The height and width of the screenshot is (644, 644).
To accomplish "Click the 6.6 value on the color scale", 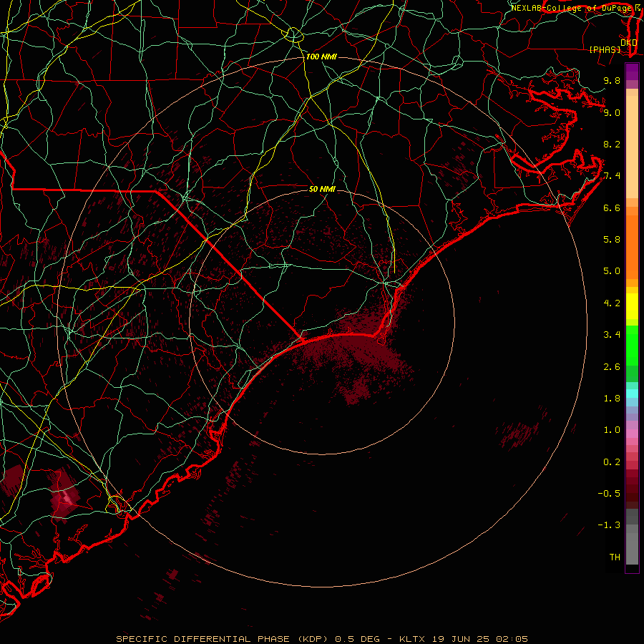I will (x=612, y=208).
